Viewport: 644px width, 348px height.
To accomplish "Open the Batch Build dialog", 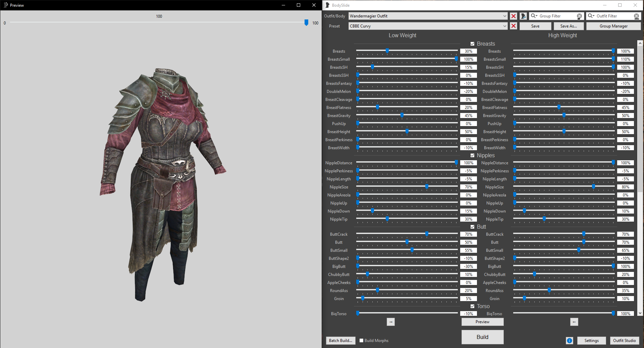I will [340, 341].
